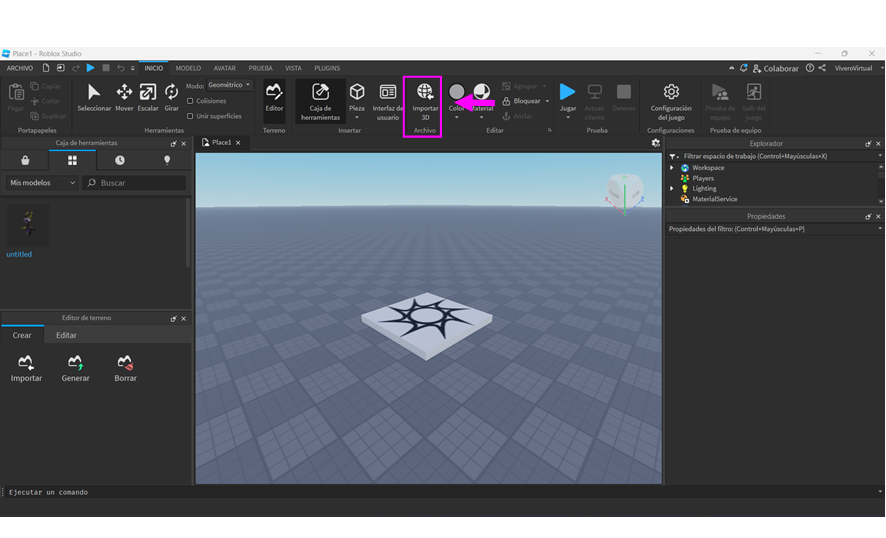Image resolution: width=886 pixels, height=538 pixels.
Task: Switch to Editar tab in terrain editor
Action: click(x=66, y=335)
